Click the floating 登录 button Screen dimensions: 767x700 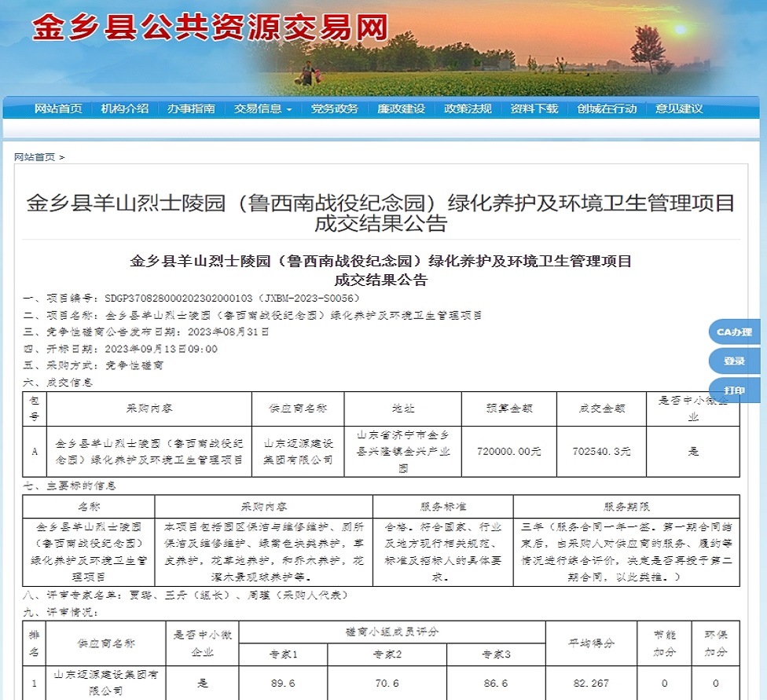pyautogui.click(x=734, y=361)
